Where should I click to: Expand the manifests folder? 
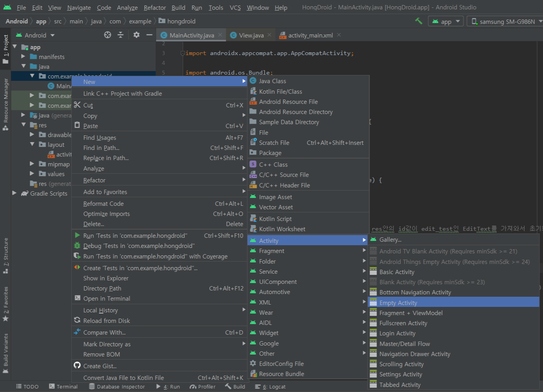(23, 57)
